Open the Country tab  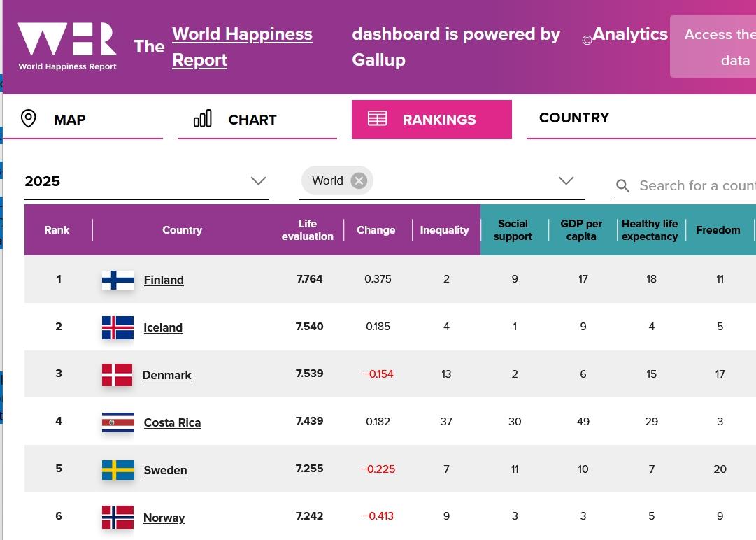coord(573,118)
